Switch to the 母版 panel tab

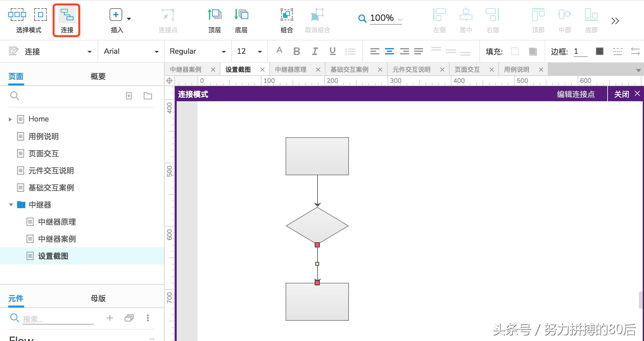click(x=98, y=298)
